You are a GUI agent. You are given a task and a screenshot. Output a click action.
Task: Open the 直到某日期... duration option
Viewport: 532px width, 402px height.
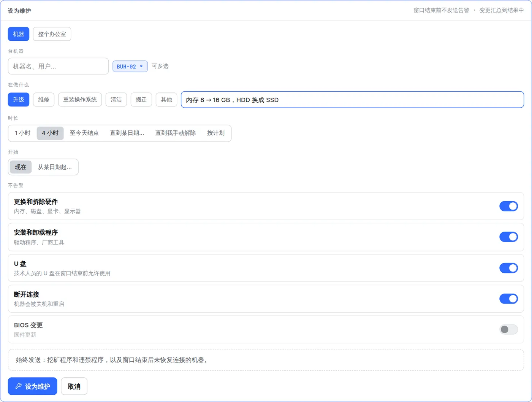click(x=127, y=133)
